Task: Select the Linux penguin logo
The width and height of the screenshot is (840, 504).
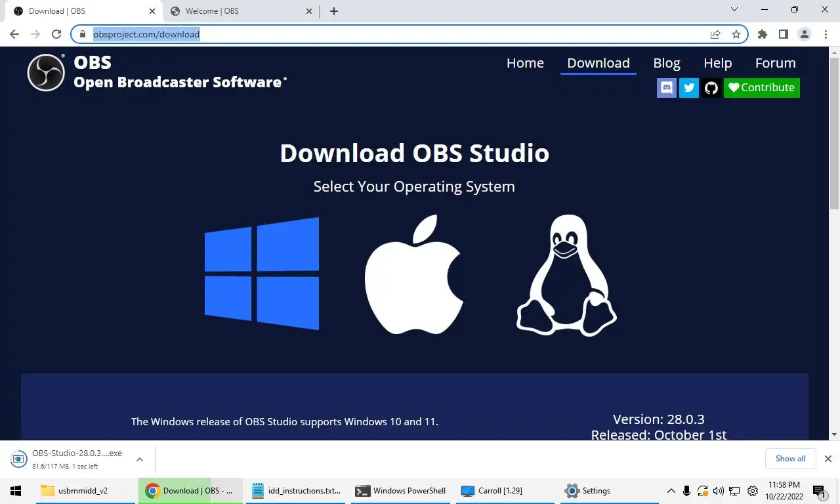Action: click(566, 275)
